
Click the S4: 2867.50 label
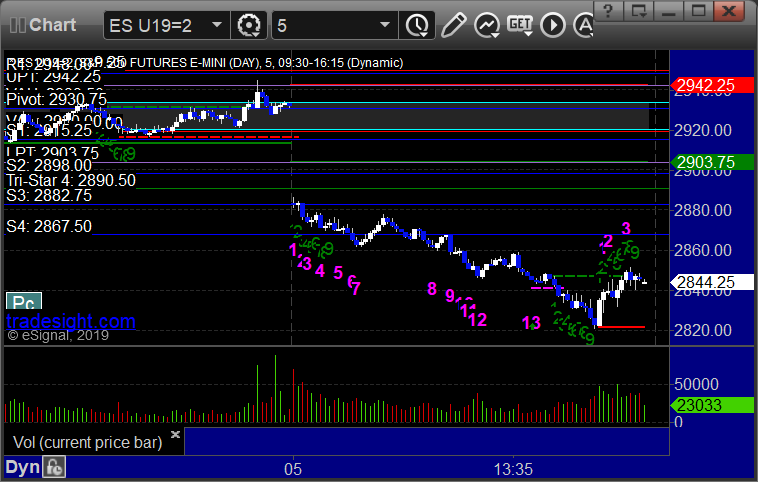[49, 226]
